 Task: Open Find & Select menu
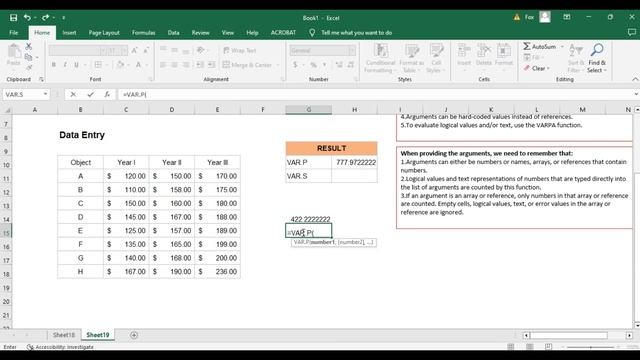[597, 58]
